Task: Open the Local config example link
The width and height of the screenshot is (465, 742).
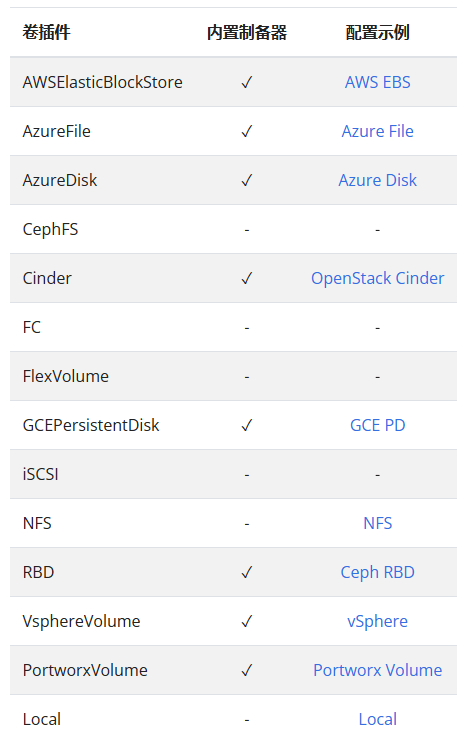Action: click(377, 719)
